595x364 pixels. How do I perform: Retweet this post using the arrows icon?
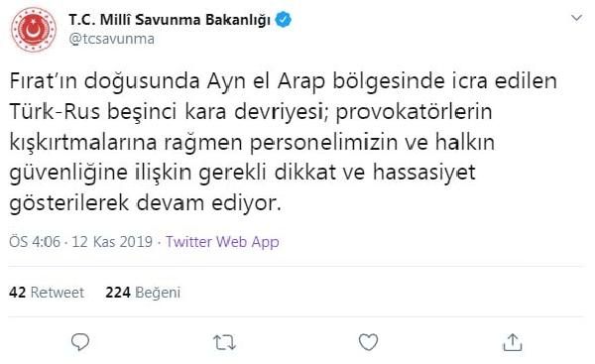tap(224, 342)
